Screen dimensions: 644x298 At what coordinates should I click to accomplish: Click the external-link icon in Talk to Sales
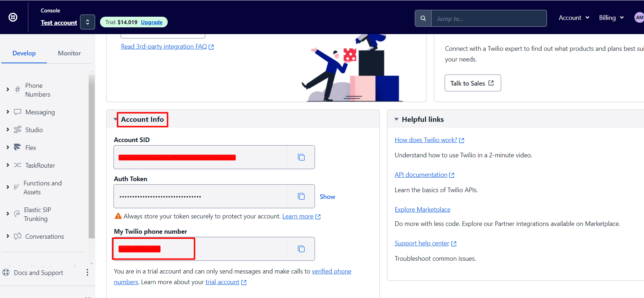491,83
